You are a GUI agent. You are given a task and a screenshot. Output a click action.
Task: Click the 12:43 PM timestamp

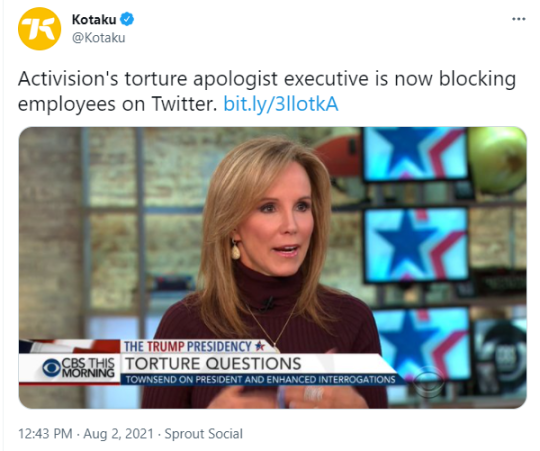pos(45,433)
